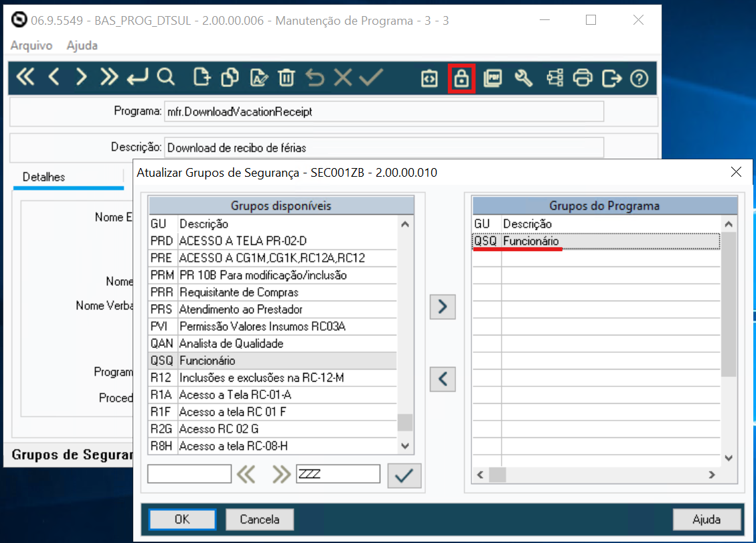Confirm filter with the checkmark button

click(404, 476)
